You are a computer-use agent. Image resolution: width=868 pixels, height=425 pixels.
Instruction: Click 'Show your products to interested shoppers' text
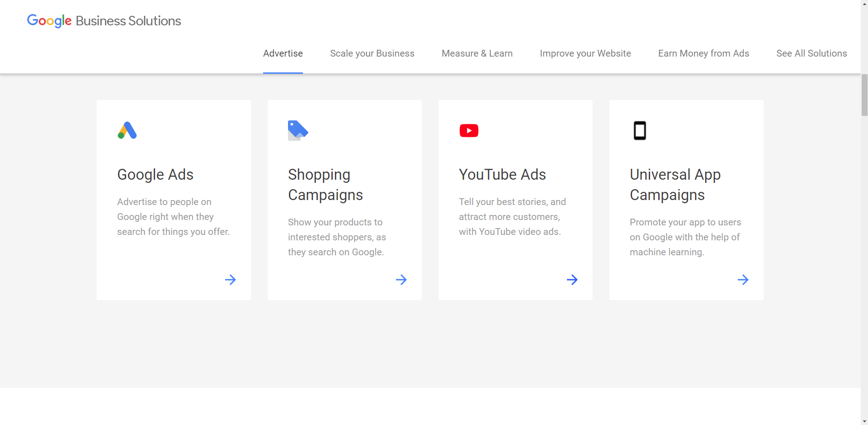[337, 237]
